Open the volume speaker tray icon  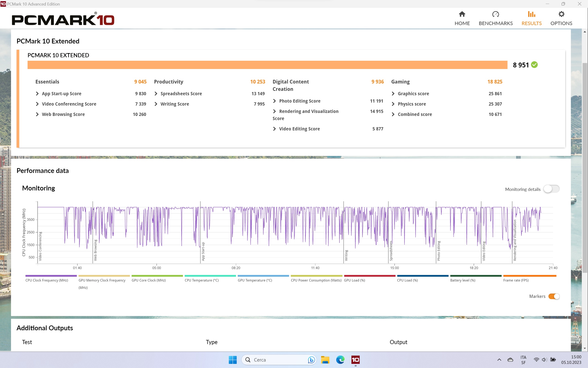tap(544, 360)
